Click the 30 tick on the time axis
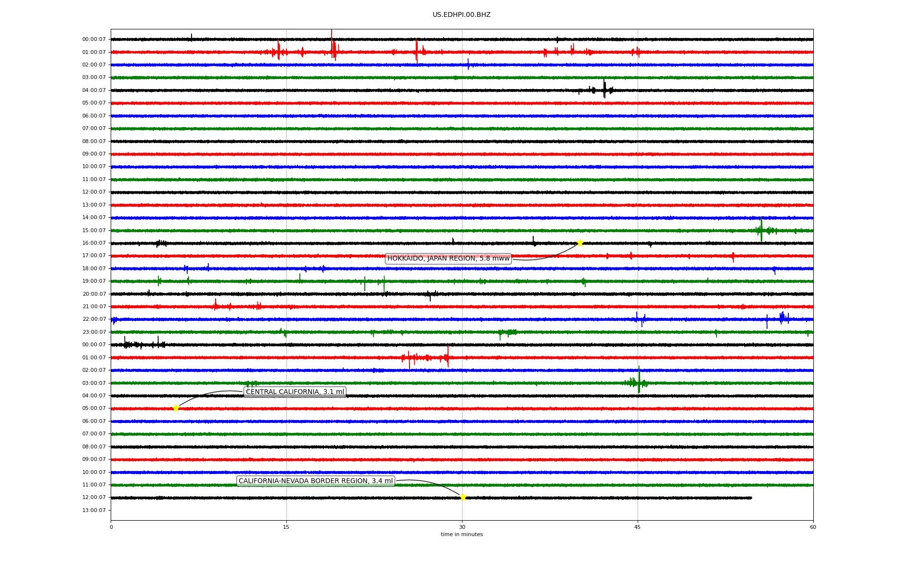Screen dimensions: 924x578 462,527
